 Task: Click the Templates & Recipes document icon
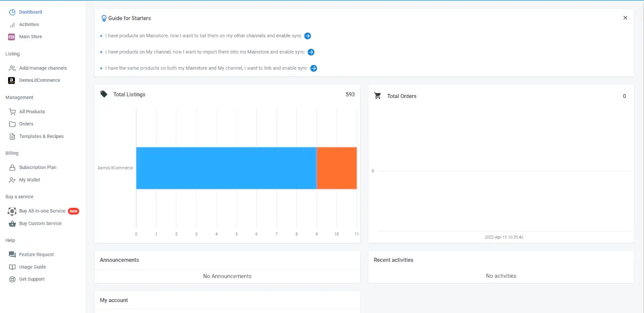(12, 136)
